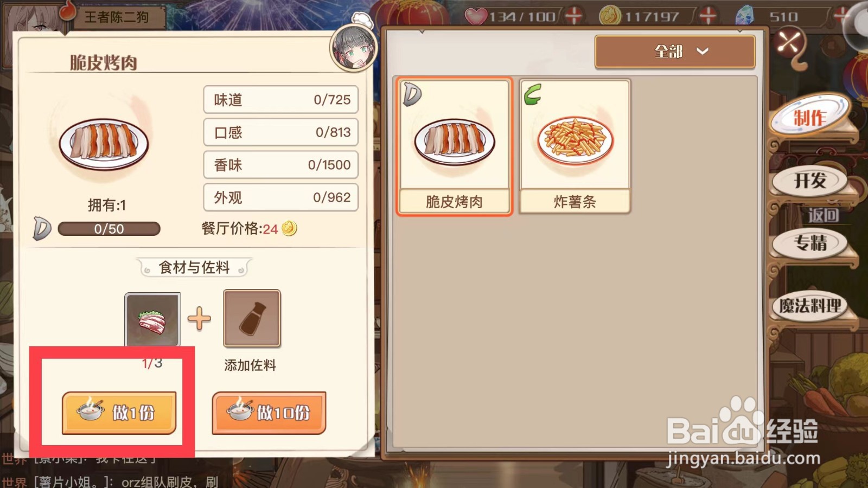Open the 魔法料理 tab
The image size is (868, 488).
pyautogui.click(x=810, y=306)
